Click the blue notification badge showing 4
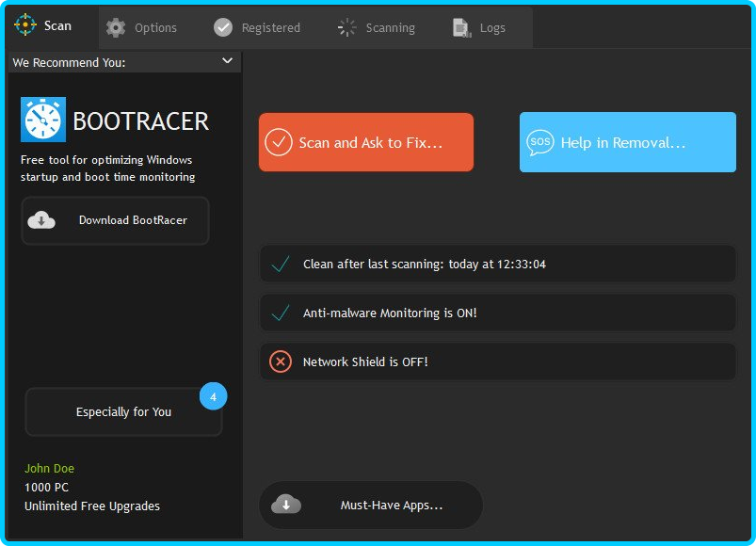The image size is (756, 546). point(213,397)
